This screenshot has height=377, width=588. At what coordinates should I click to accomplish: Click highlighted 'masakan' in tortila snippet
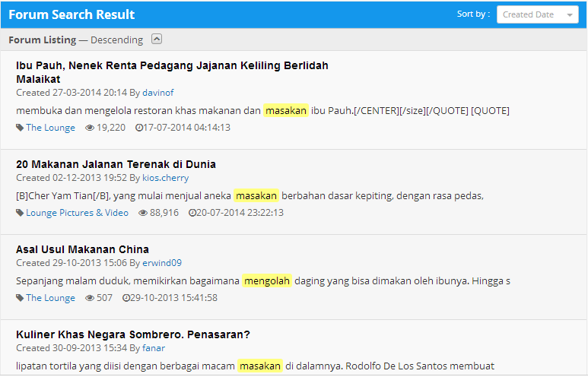(260, 366)
